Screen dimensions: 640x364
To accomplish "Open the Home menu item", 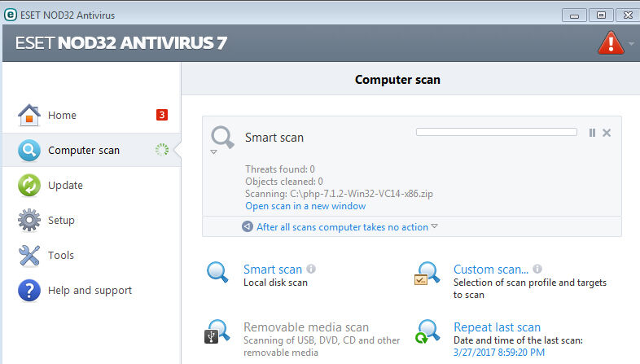I will pos(62,115).
